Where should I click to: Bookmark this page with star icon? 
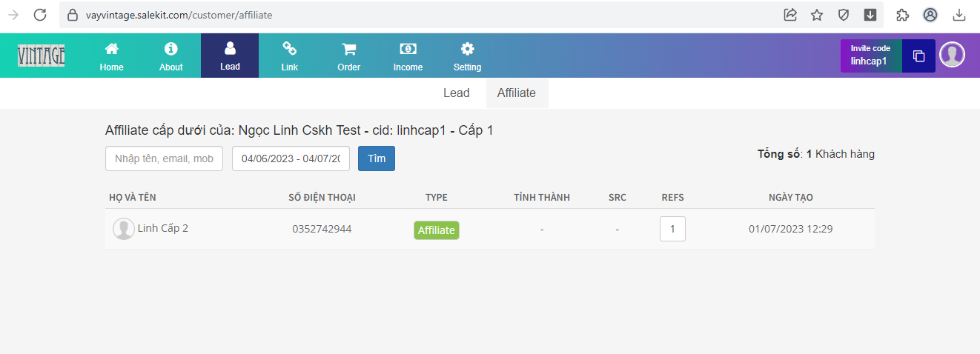click(817, 15)
